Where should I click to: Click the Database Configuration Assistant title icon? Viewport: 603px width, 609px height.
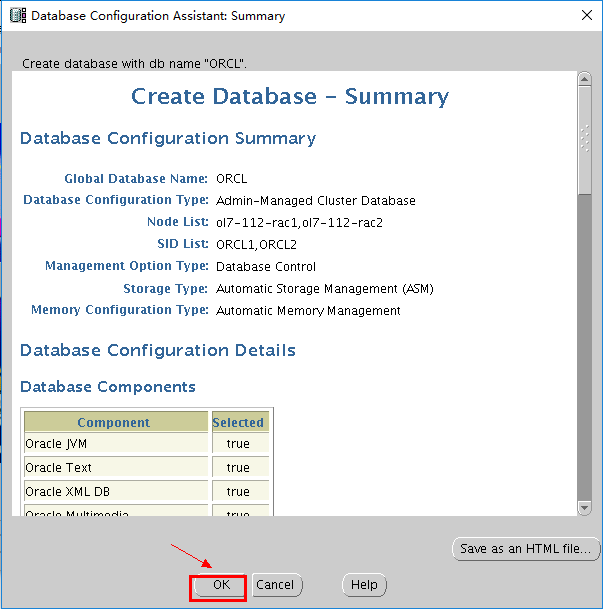(17, 16)
